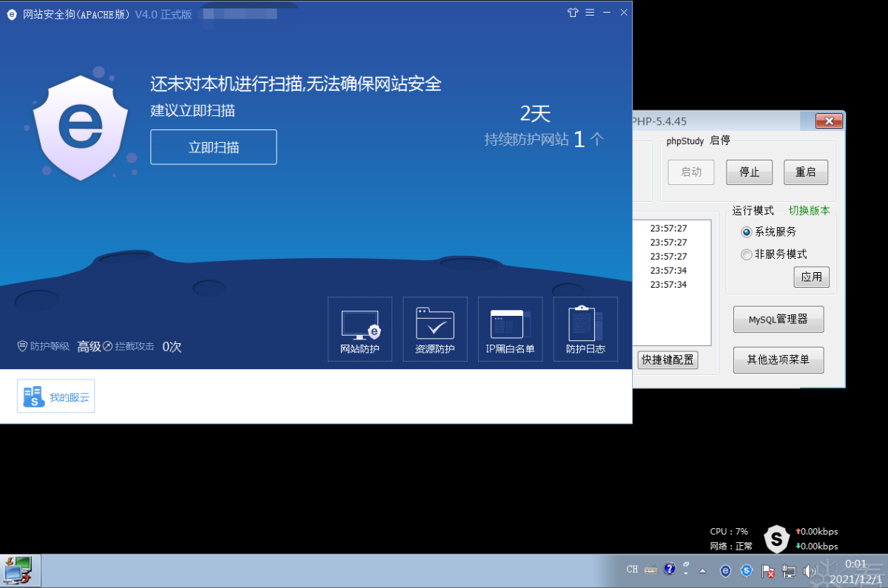Click the volume speaker tray icon
Screen dimensions: 888x588
810,571
